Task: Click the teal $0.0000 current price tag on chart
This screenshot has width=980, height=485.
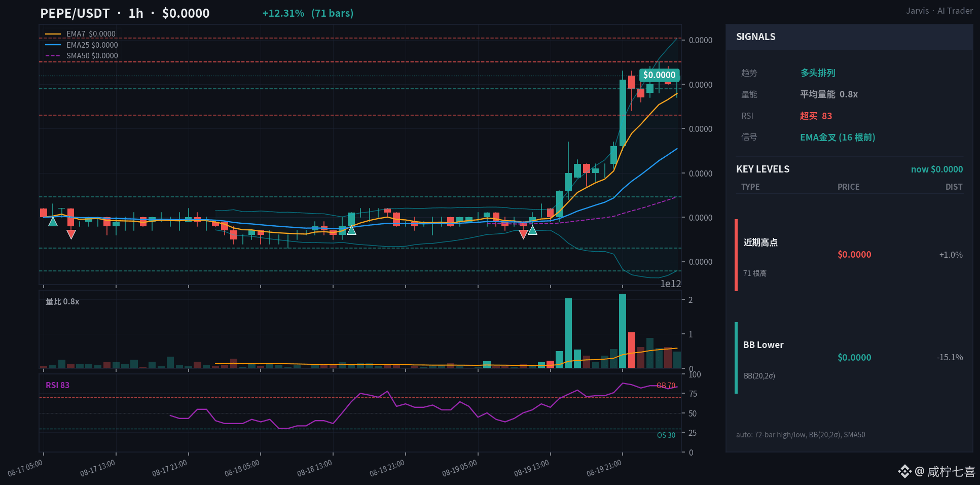Action: (x=659, y=75)
